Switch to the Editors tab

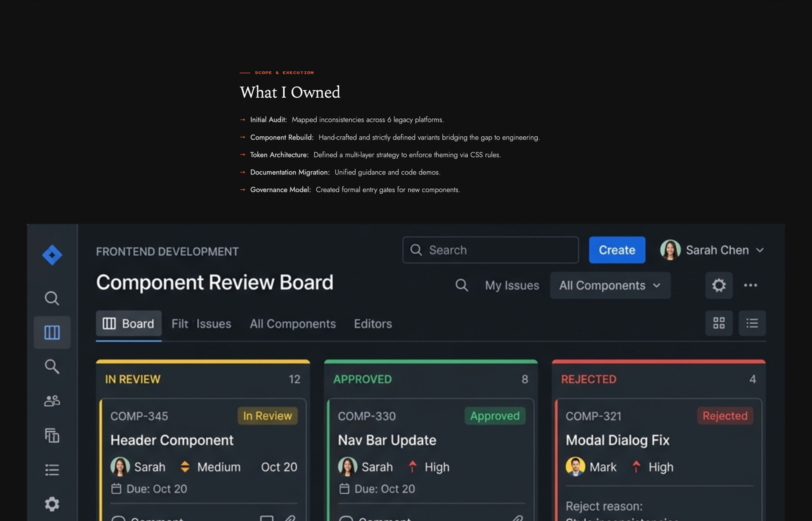tap(373, 324)
